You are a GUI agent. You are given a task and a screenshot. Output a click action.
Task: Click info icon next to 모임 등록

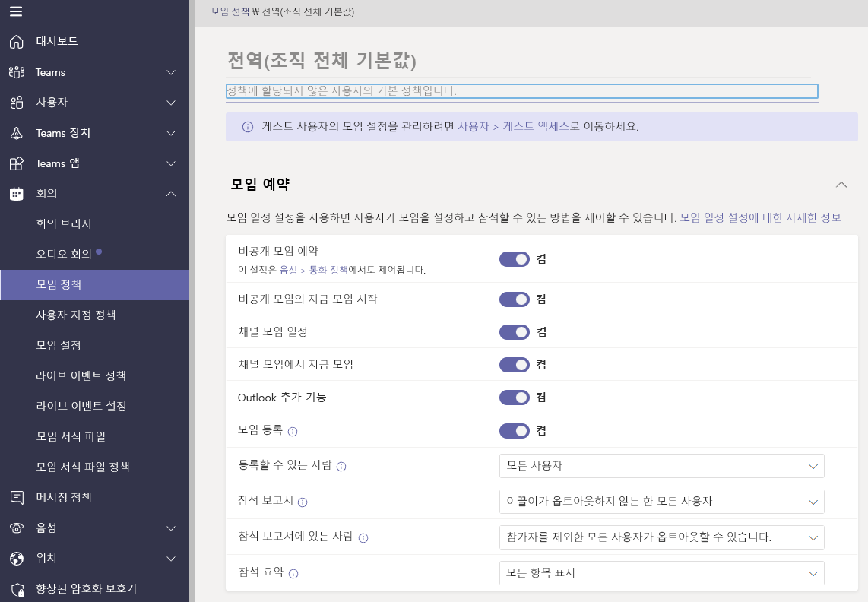click(293, 432)
